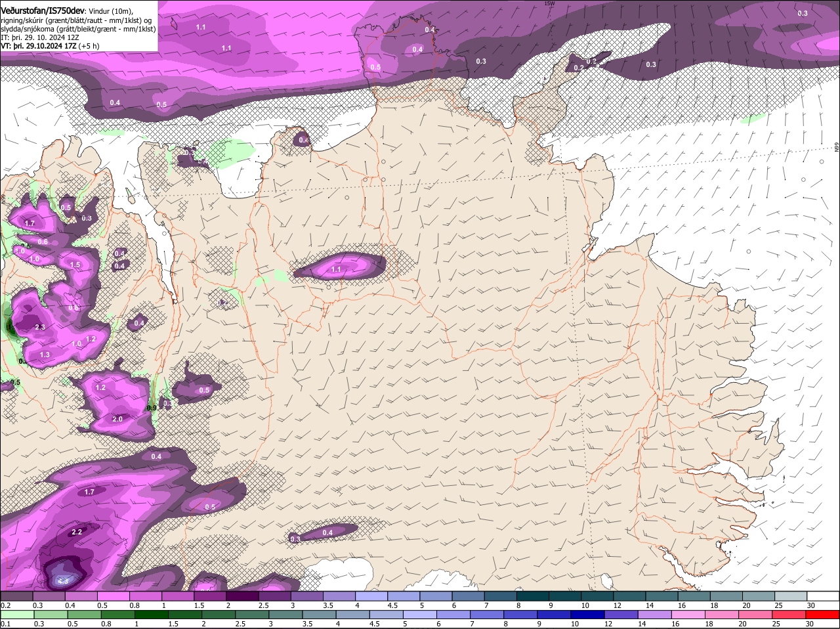Click the 0.2 label on upper legend
Viewport: 840px width, 629px height.
5,605
